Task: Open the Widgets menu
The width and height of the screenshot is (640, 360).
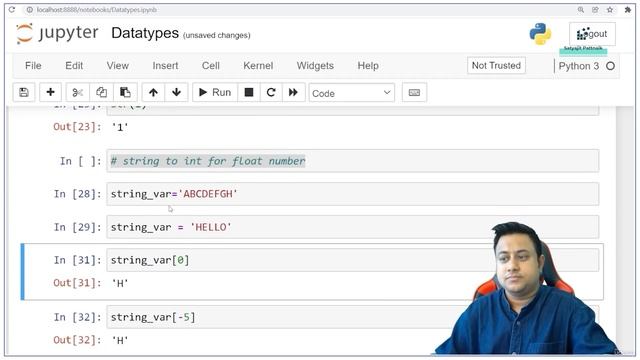Action: pos(315,66)
